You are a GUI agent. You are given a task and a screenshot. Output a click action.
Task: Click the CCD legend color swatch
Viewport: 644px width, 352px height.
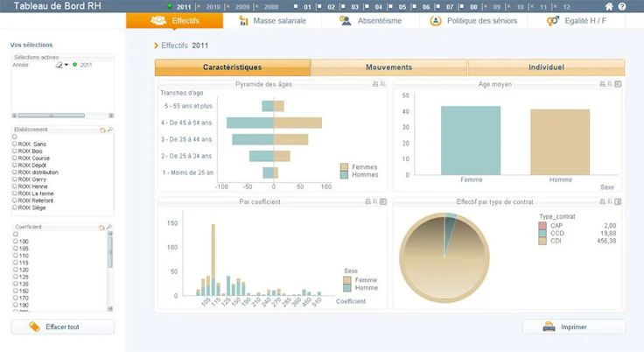[542, 233]
